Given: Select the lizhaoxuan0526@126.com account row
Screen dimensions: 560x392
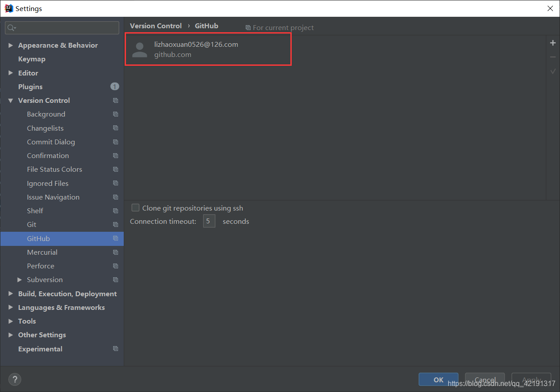Looking at the screenshot, I should point(335,50).
